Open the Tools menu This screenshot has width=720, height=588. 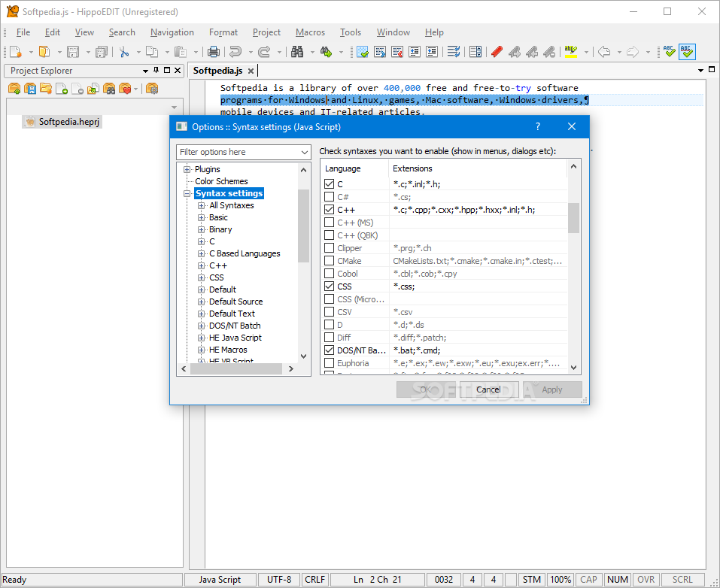351,32
